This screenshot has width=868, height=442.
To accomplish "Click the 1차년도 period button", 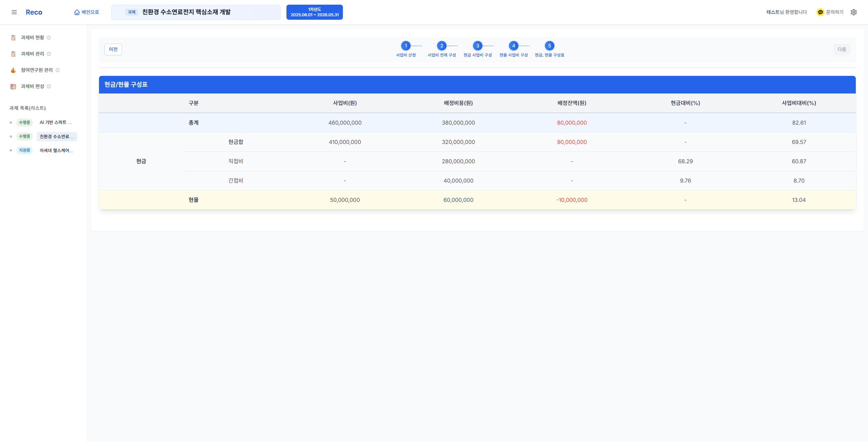I will pos(315,12).
